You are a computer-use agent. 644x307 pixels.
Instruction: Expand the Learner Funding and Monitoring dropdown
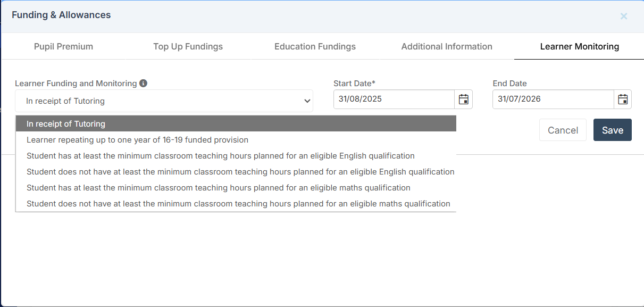click(164, 101)
